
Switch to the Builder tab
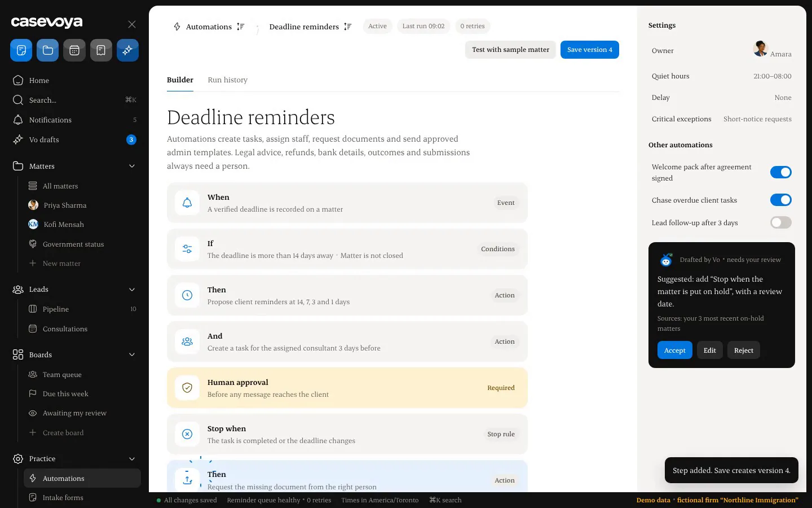[x=180, y=80]
